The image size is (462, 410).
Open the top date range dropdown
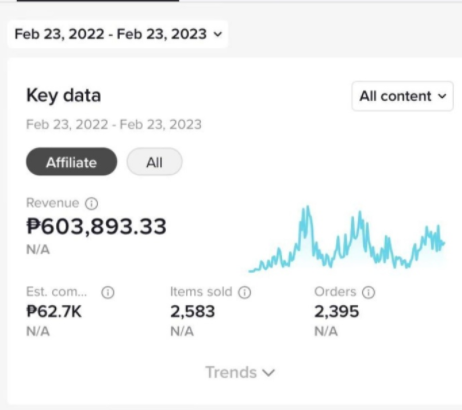[118, 34]
